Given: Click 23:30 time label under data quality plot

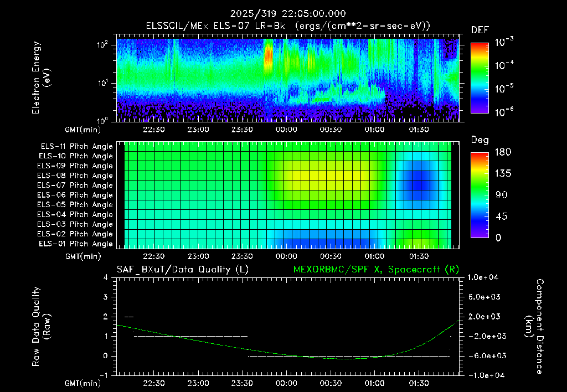Looking at the screenshot, I should point(243,383).
